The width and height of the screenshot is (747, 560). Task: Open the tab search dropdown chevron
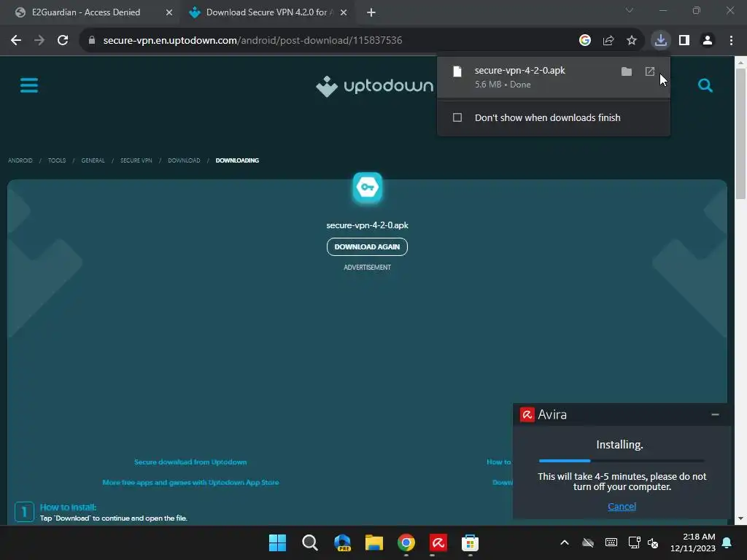point(630,10)
